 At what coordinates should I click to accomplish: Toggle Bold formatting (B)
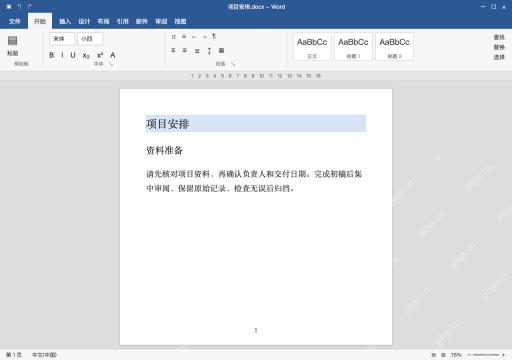pyautogui.click(x=51, y=55)
